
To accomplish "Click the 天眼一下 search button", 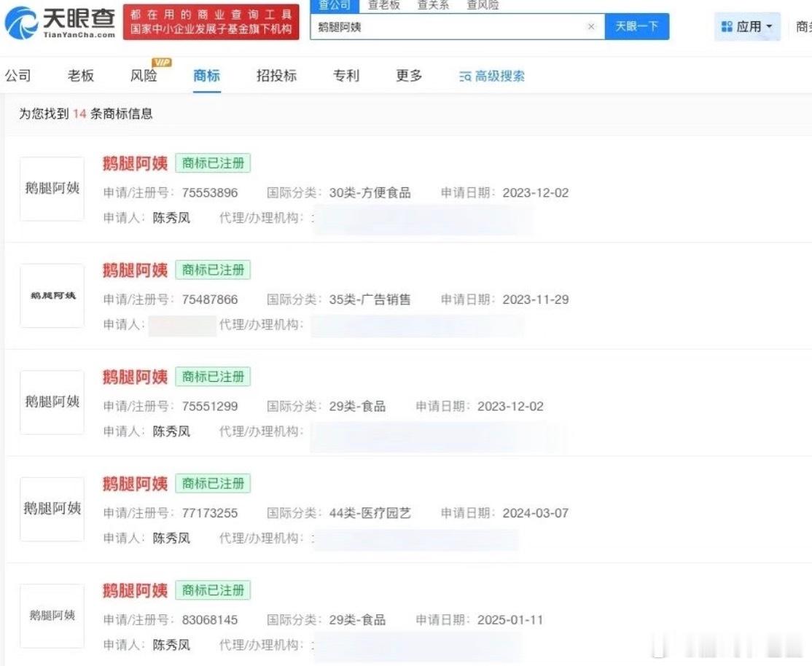I will point(637,26).
